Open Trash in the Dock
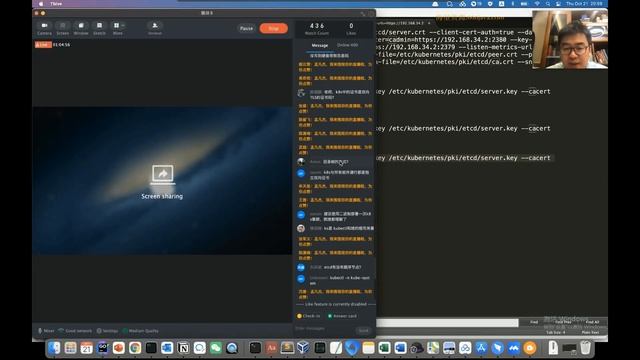The image size is (640, 360). coord(585,348)
